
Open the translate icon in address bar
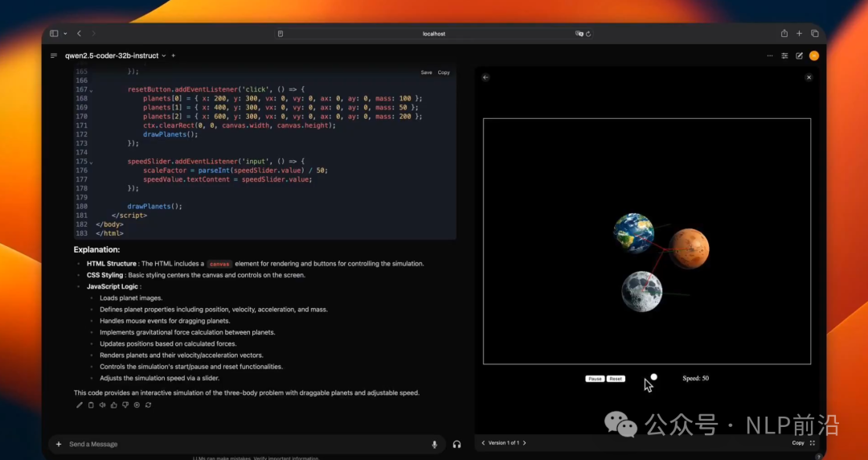(x=579, y=34)
